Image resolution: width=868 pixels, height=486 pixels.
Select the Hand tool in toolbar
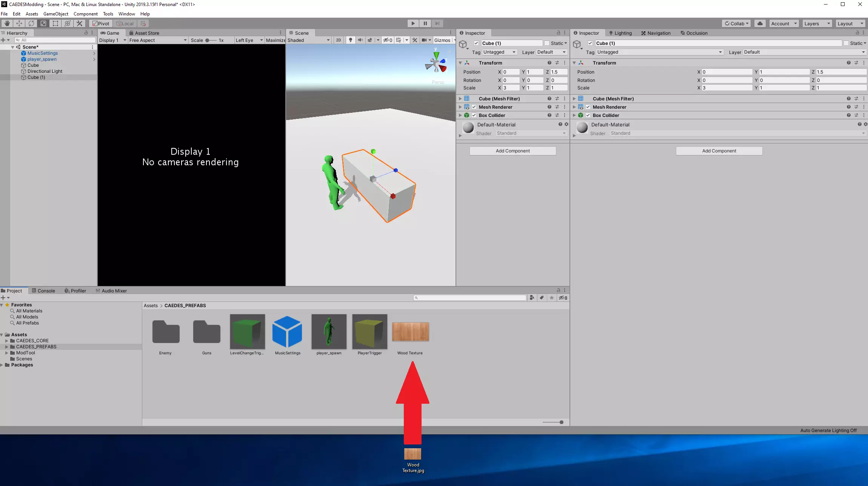(7, 23)
